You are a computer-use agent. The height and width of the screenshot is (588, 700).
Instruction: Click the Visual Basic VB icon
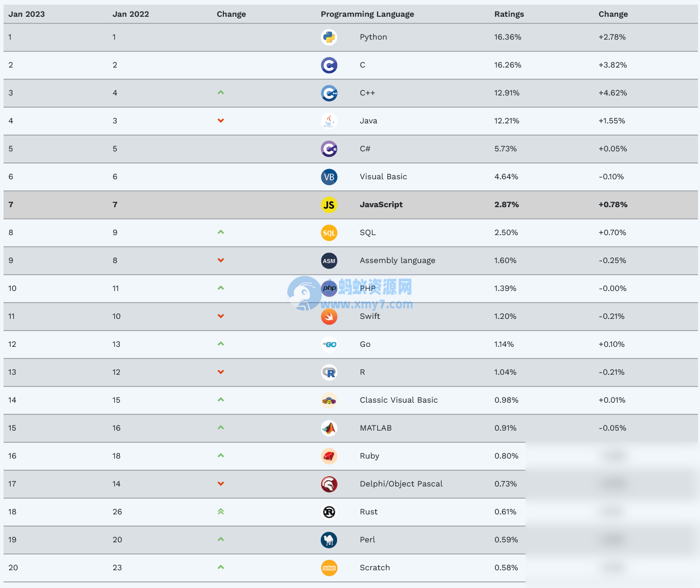(329, 177)
